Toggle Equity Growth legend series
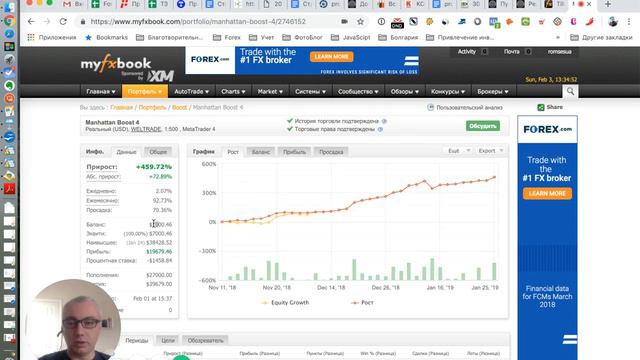 285,302
